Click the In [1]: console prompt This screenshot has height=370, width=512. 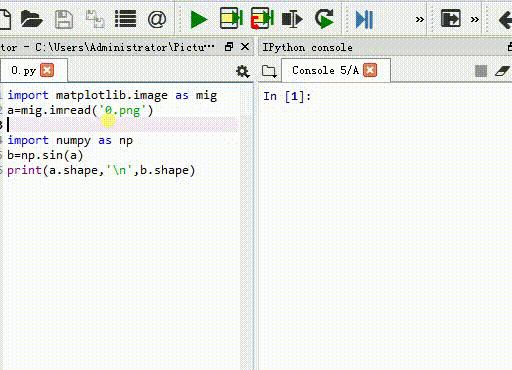287,96
